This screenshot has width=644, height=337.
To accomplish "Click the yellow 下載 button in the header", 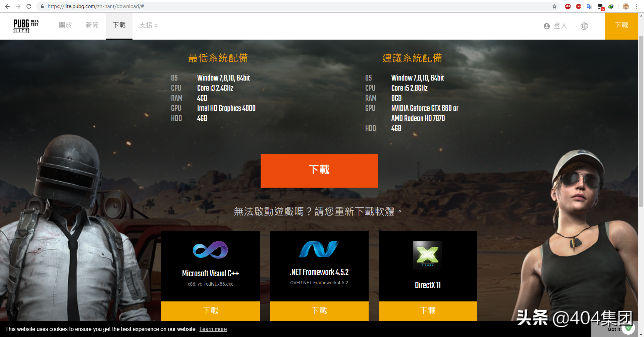I will pos(622,26).
